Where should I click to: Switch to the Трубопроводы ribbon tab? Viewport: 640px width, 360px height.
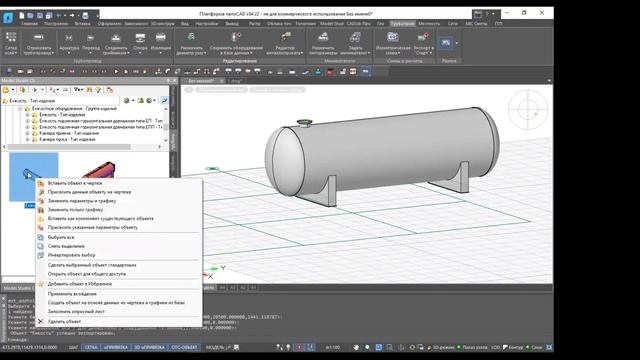tap(402, 24)
